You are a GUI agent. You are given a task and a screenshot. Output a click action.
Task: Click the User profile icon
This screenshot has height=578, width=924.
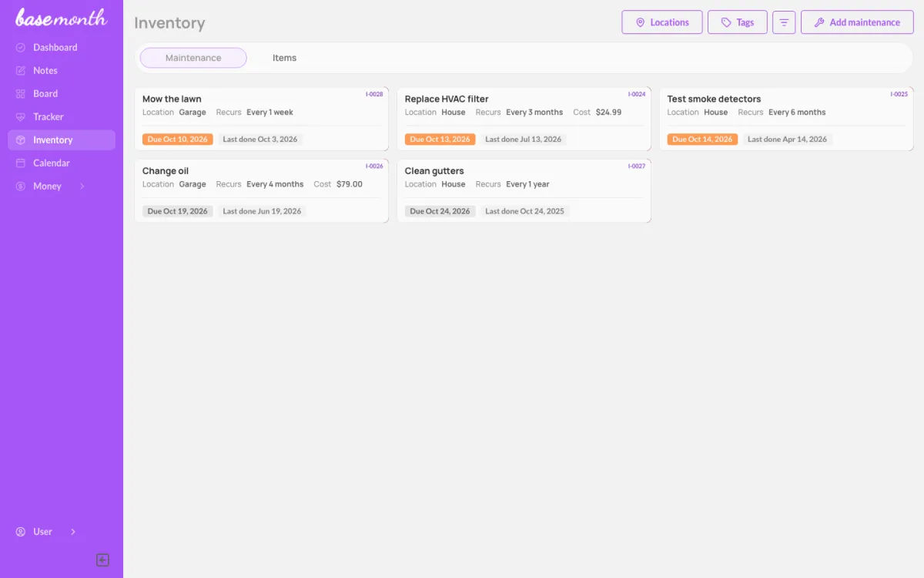click(21, 532)
